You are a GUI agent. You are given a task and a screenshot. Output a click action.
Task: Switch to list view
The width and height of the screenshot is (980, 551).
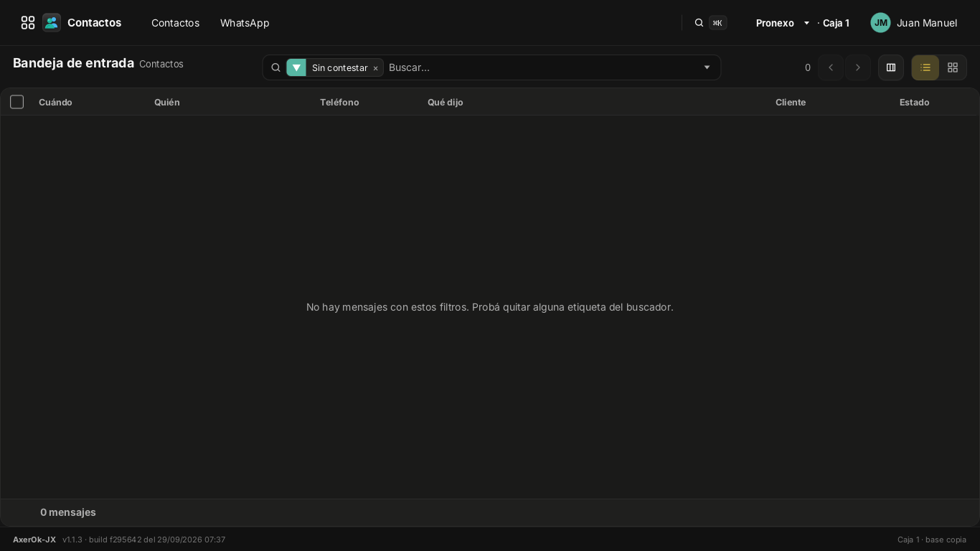pyautogui.click(x=925, y=67)
